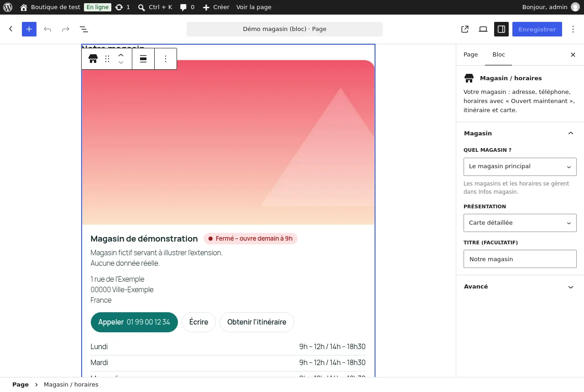Click the admin avatar picture
This screenshot has height=392, width=584.
(x=575, y=7)
